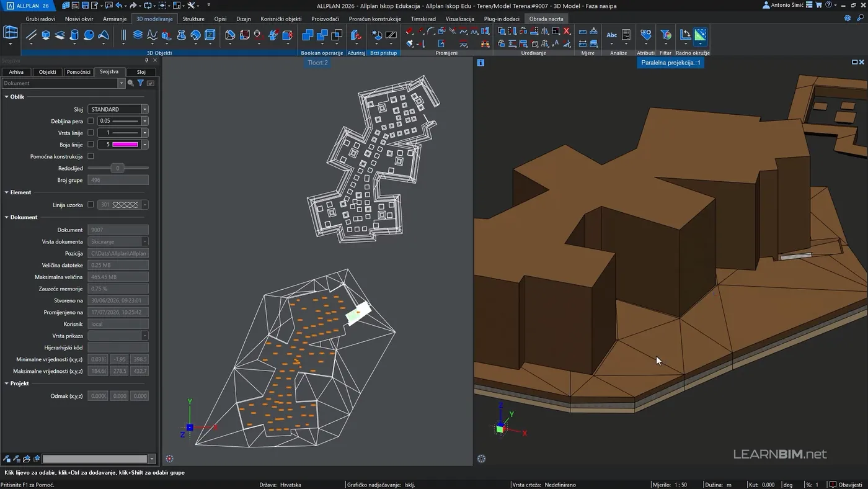The width and height of the screenshot is (868, 489).
Task: Open the Armiranje ribbon tab
Action: point(115,19)
